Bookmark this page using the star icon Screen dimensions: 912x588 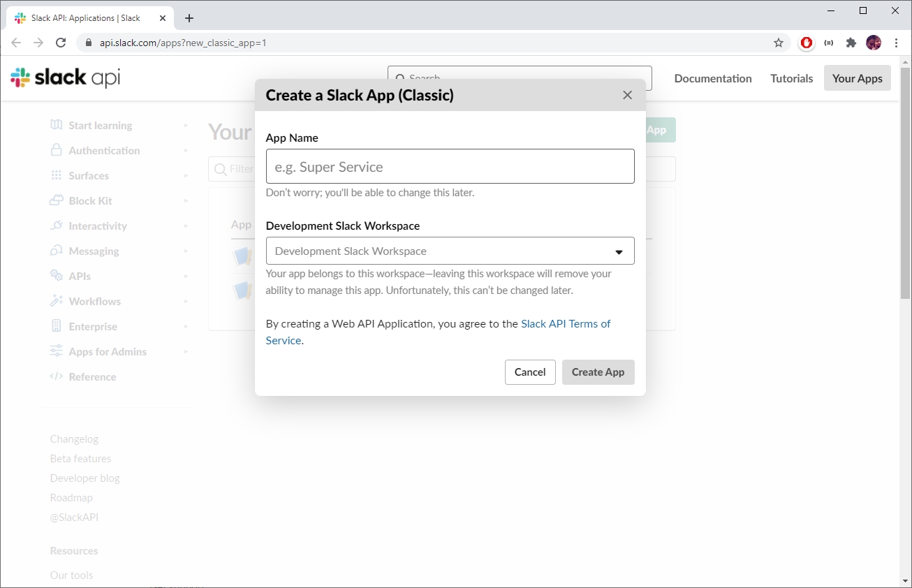[779, 43]
